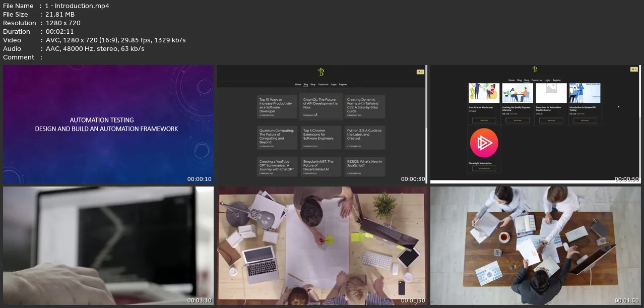Click the placeholder image of the Demo Item
This screenshot has height=308, width=644.
551,93
